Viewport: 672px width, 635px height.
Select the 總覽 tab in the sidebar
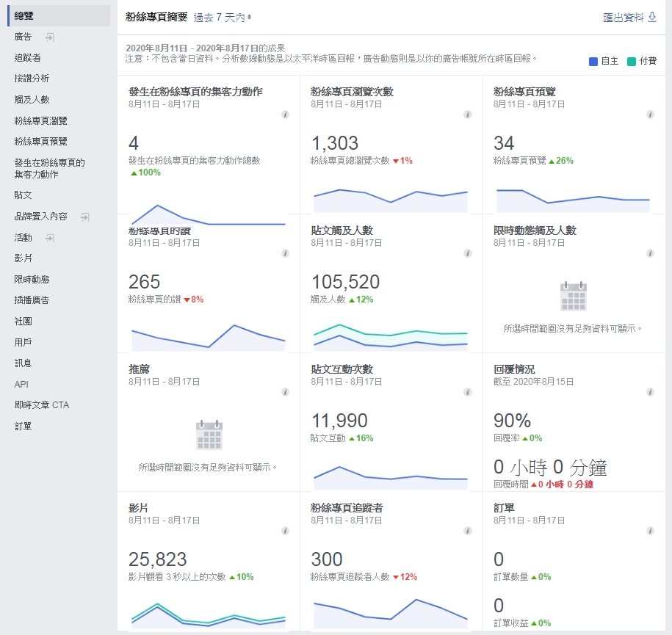coord(26,14)
